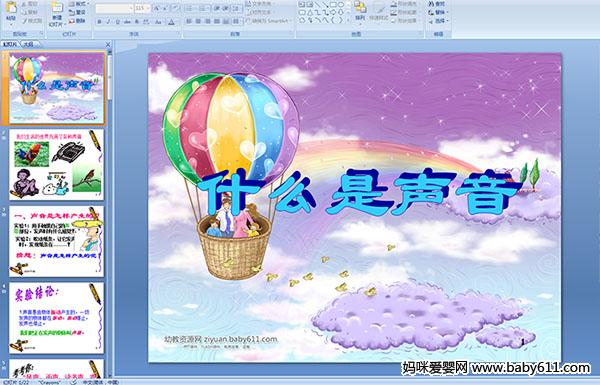The width and height of the screenshot is (600, 385).
Task: Click the Paste clipboard icon
Action: (x=11, y=11)
